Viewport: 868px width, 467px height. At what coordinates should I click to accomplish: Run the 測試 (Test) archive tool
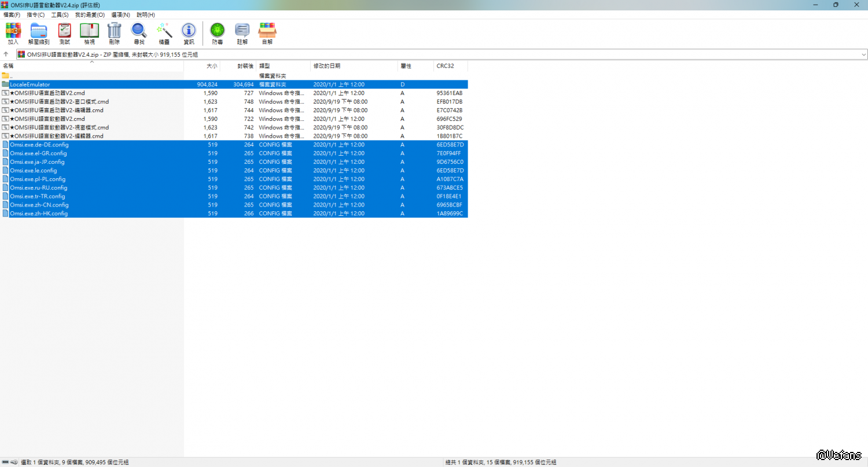pyautogui.click(x=64, y=34)
